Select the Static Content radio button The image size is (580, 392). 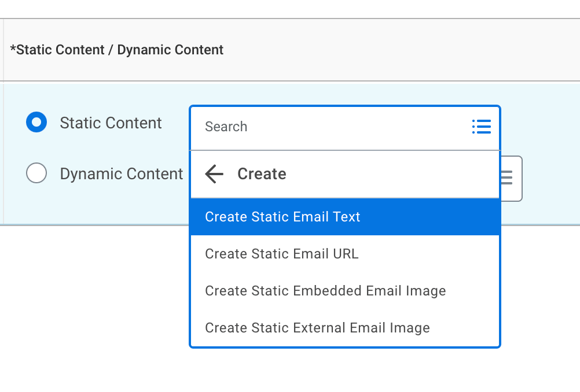[x=36, y=123]
